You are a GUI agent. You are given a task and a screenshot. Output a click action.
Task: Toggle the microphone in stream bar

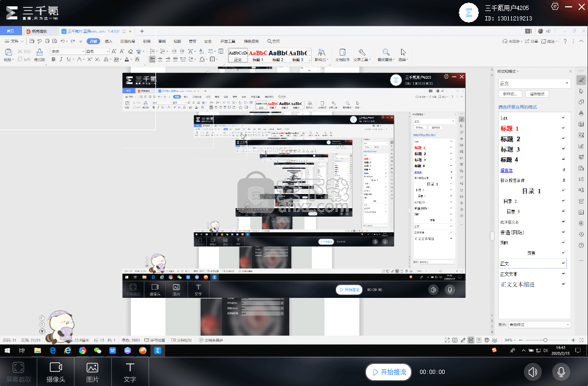coord(561,372)
